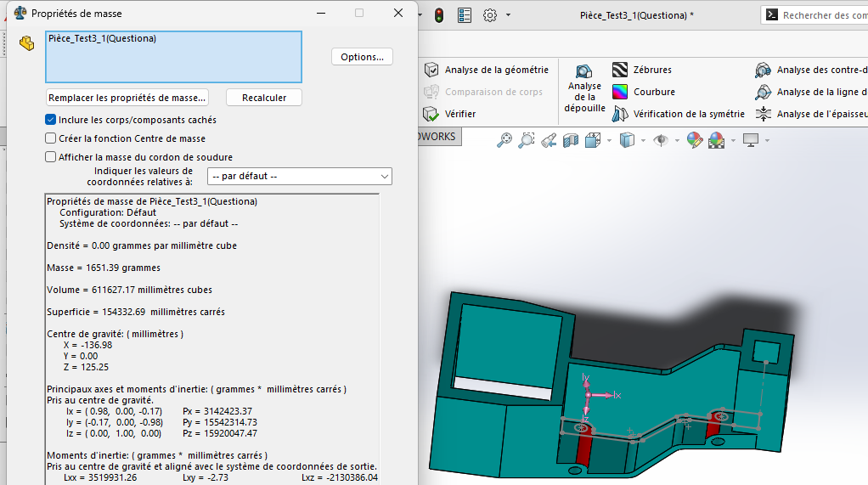This screenshot has width=868, height=485.
Task: Run the Vérifier check tool
Action: click(431, 114)
